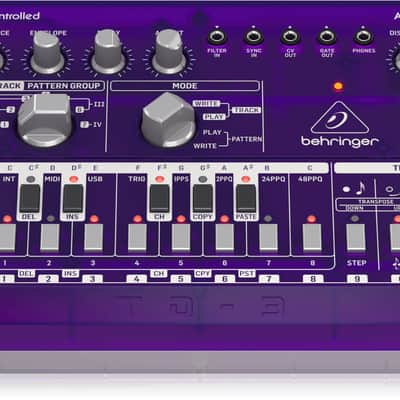Click the red LED above the INS key
The width and height of the screenshot is (400, 400).
(73, 179)
